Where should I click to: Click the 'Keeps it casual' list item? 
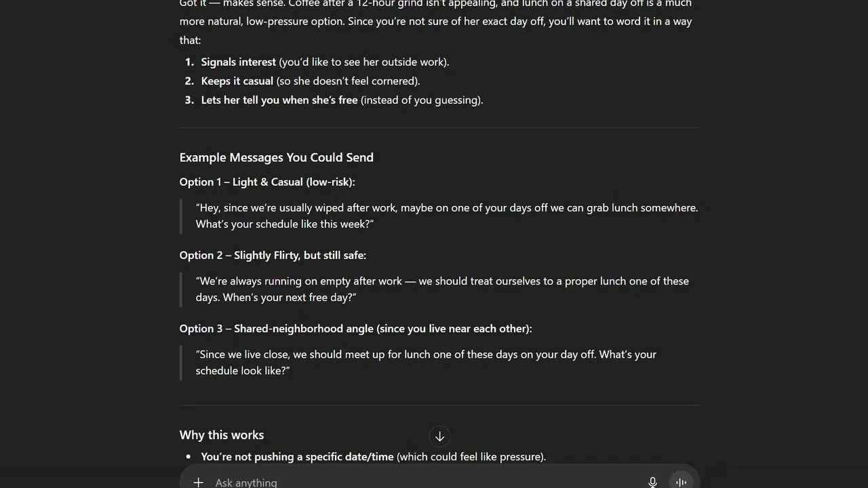[x=310, y=81]
